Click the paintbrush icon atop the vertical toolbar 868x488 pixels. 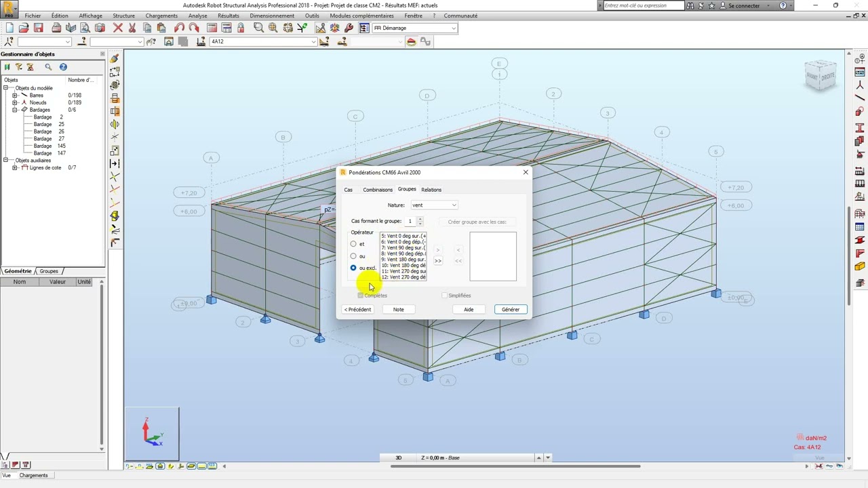pos(115,59)
